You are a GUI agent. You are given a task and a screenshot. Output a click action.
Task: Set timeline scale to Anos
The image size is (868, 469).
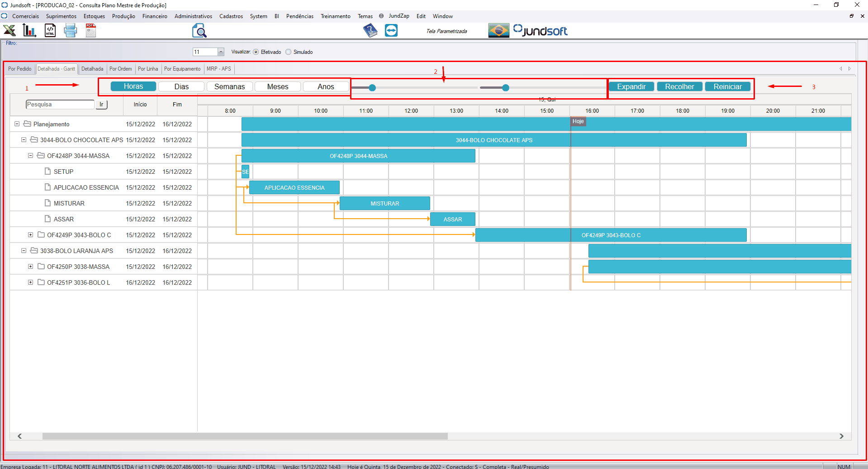[326, 86]
